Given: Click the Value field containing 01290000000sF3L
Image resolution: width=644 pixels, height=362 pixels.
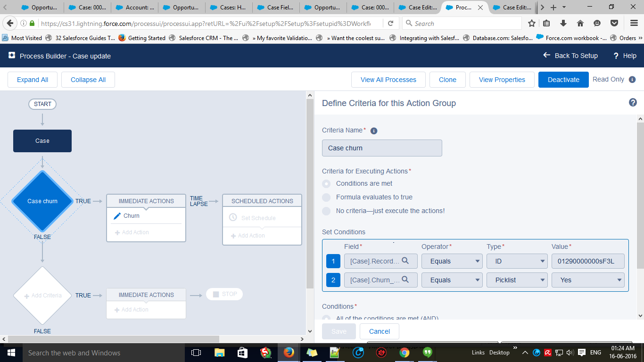Looking at the screenshot, I should pos(588,261).
